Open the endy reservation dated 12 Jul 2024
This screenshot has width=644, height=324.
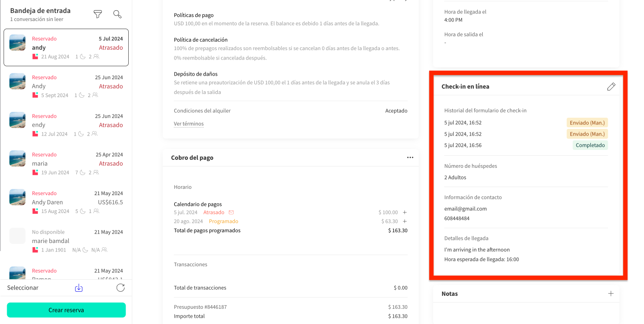click(66, 125)
